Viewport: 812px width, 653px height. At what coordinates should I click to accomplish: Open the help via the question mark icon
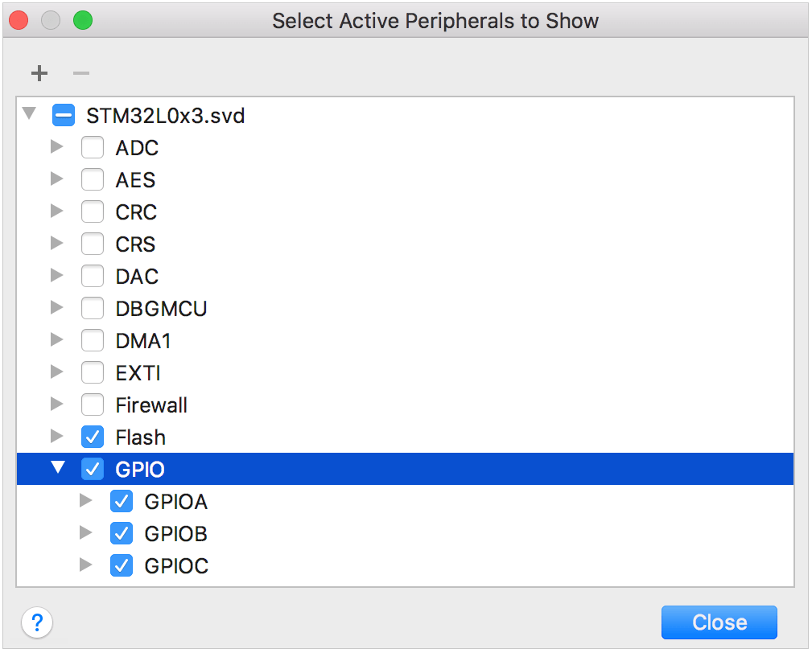[37, 622]
